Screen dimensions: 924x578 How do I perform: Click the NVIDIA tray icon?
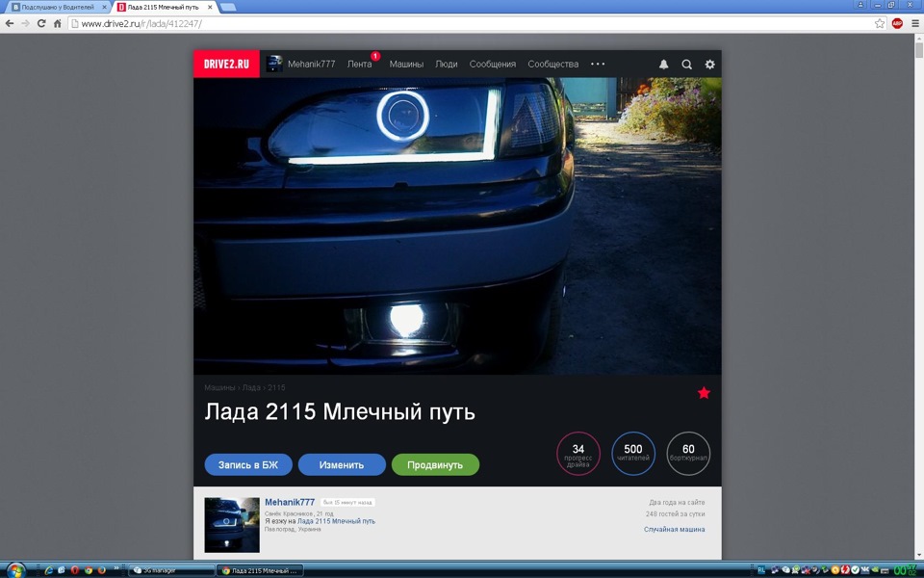875,569
